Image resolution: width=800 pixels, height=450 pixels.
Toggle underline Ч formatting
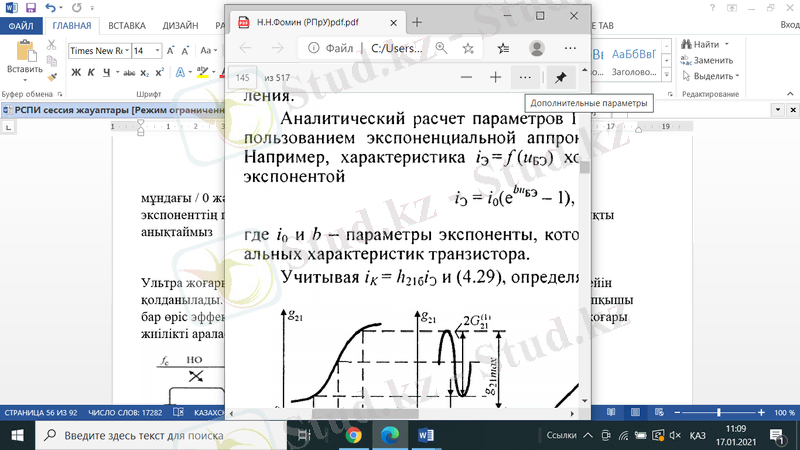[x=106, y=72]
